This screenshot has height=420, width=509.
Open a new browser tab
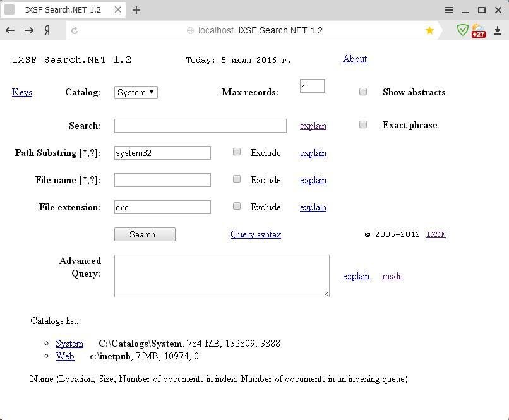click(x=136, y=10)
